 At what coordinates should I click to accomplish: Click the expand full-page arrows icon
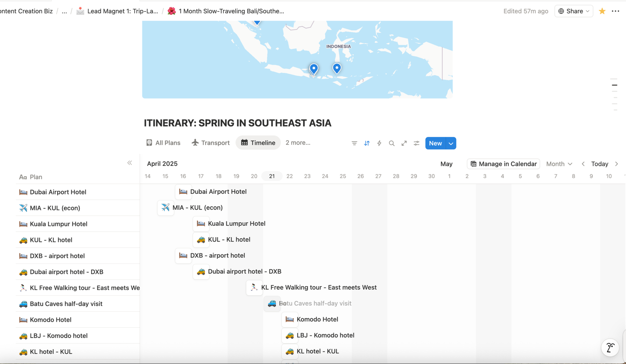coord(404,143)
